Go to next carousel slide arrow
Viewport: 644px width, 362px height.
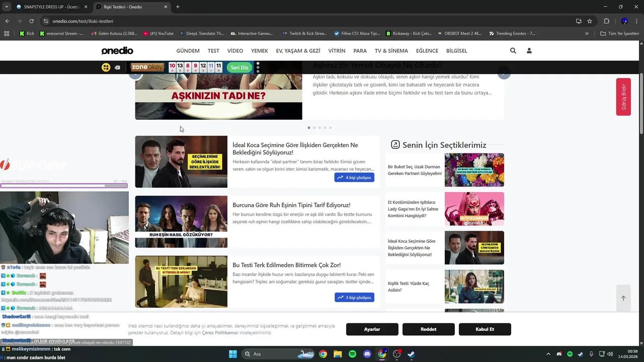(x=504, y=73)
